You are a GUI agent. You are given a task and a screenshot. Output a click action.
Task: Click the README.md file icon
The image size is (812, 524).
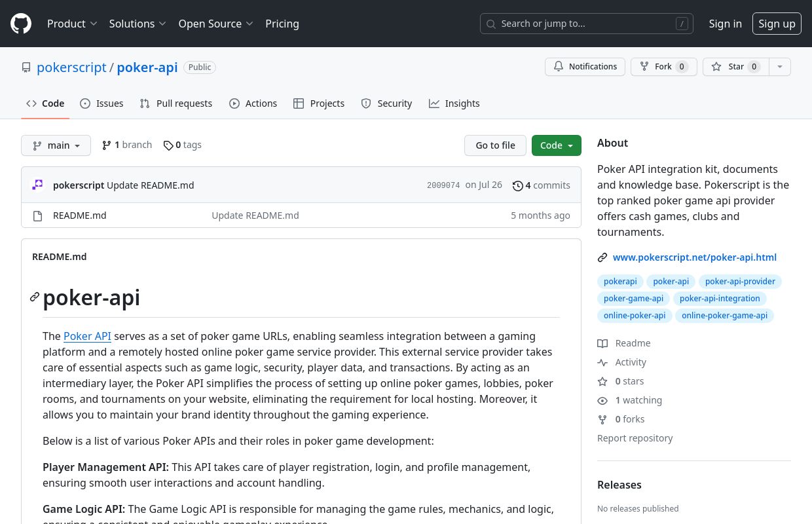pos(37,215)
